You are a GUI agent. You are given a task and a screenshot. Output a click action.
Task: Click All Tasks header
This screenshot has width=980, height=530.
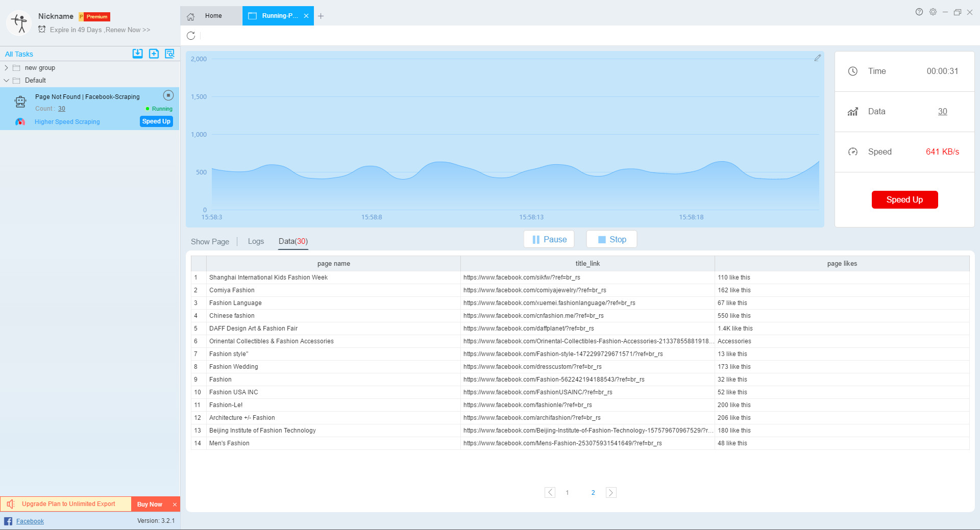click(x=19, y=54)
